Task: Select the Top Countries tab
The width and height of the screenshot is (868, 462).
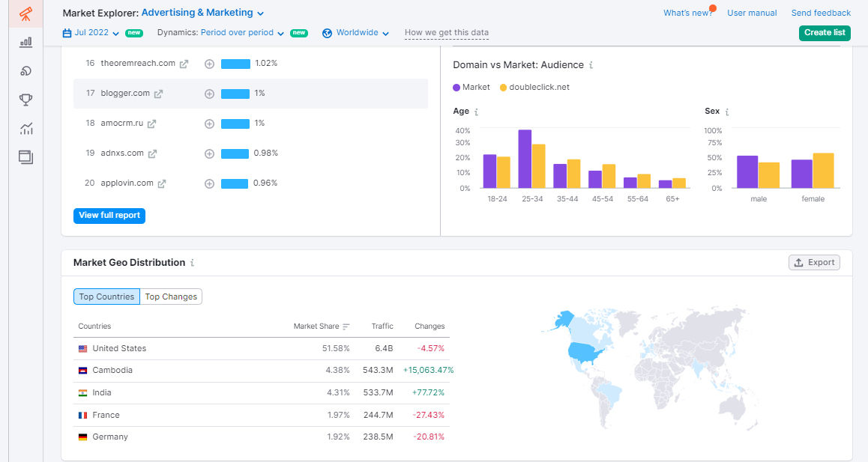Action: (106, 297)
